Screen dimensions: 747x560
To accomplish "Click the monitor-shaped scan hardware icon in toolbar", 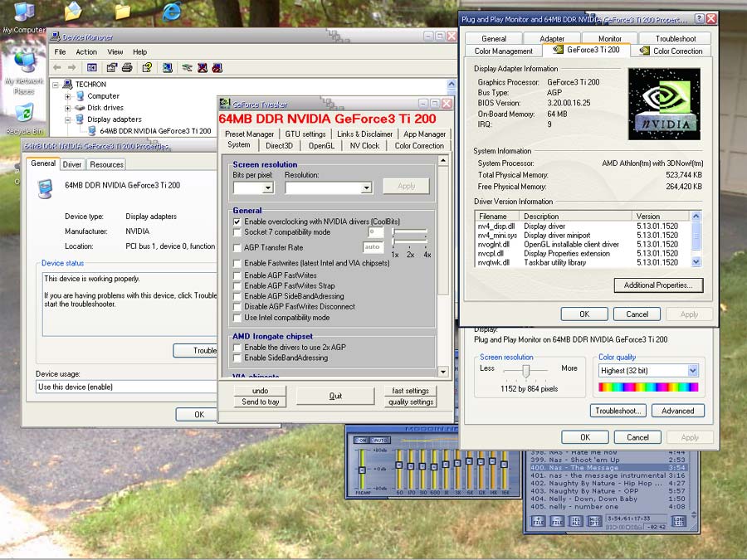I will pyautogui.click(x=167, y=68).
